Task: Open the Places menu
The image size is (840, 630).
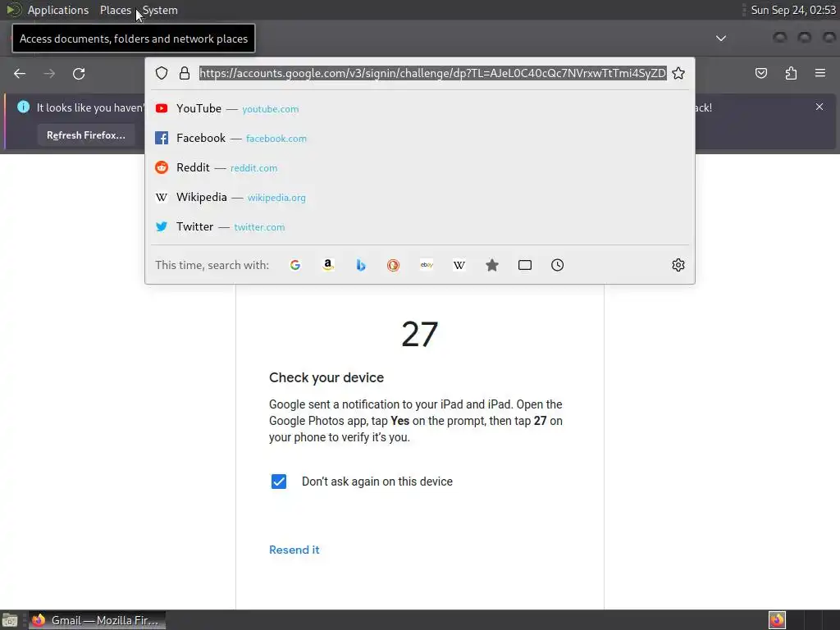Action: point(115,10)
